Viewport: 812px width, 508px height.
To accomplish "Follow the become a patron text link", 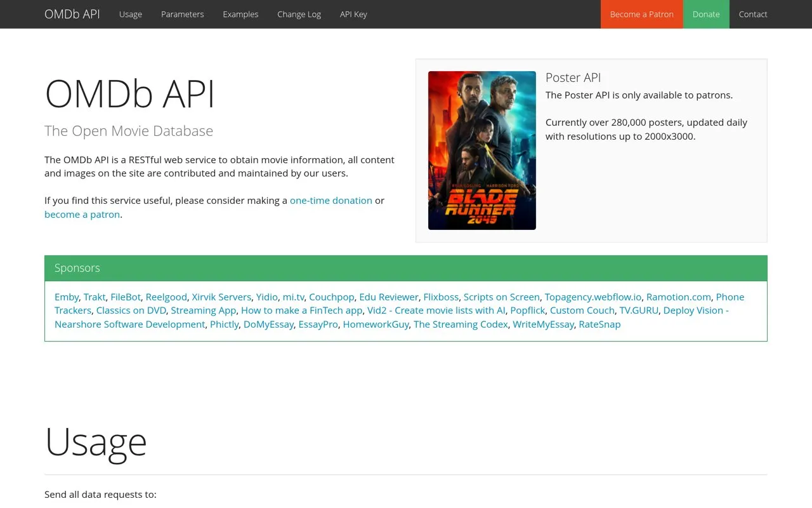I will tap(82, 215).
